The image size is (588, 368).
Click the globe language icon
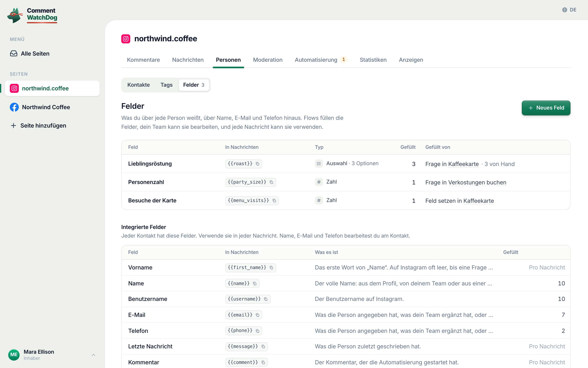565,10
